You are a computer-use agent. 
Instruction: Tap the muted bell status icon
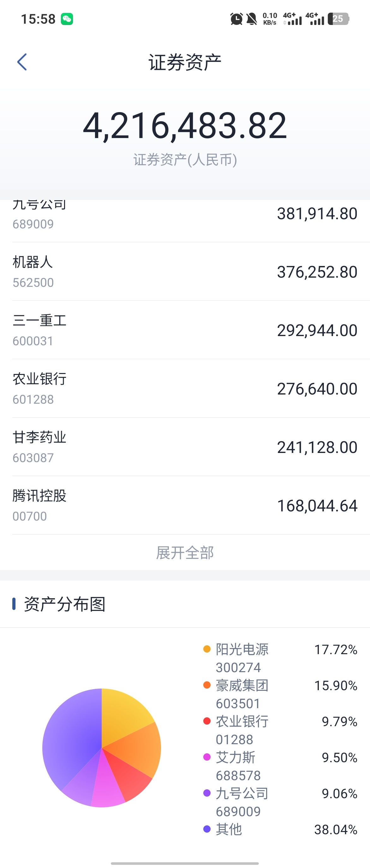click(x=252, y=19)
